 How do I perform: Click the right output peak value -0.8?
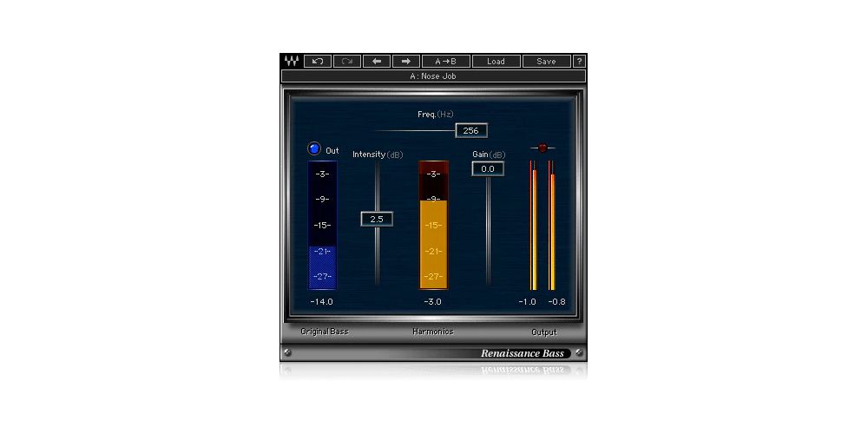[x=557, y=302]
